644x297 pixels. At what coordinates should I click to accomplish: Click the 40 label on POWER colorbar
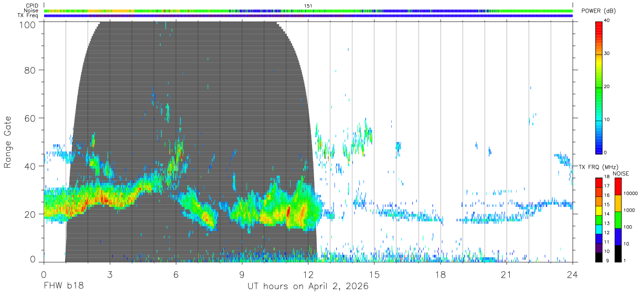pos(607,21)
